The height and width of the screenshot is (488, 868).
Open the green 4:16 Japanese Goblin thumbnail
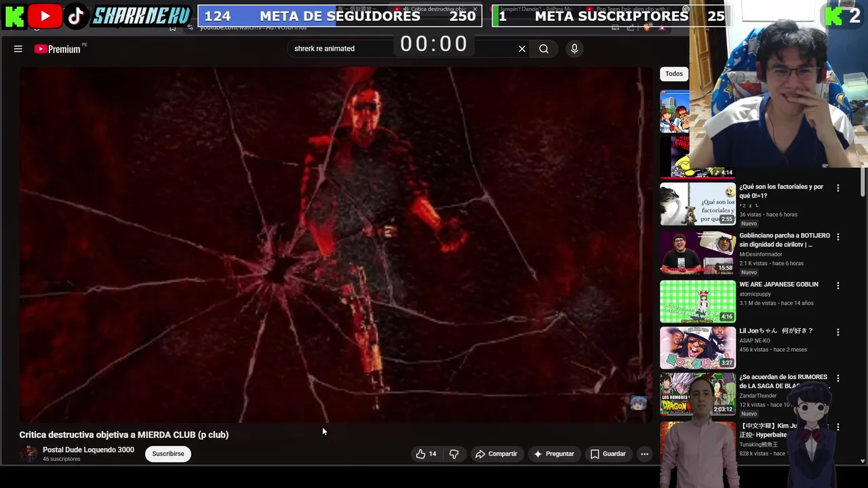(x=698, y=301)
